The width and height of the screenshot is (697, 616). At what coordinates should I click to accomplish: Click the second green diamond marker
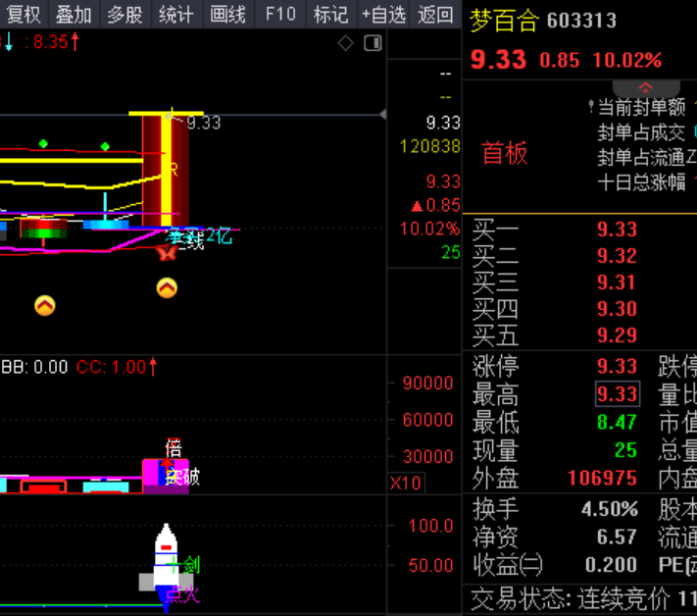(105, 146)
